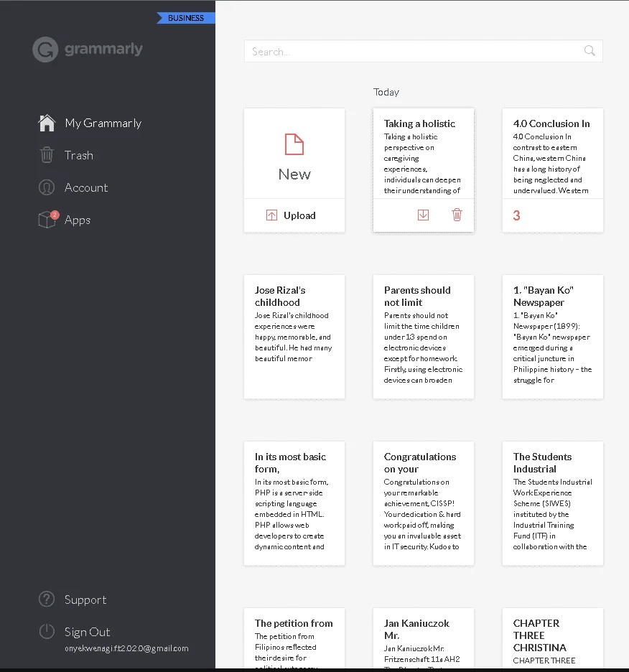Screen dimensions: 629x672
Task: Click the Support question mark icon
Action: (47, 599)
